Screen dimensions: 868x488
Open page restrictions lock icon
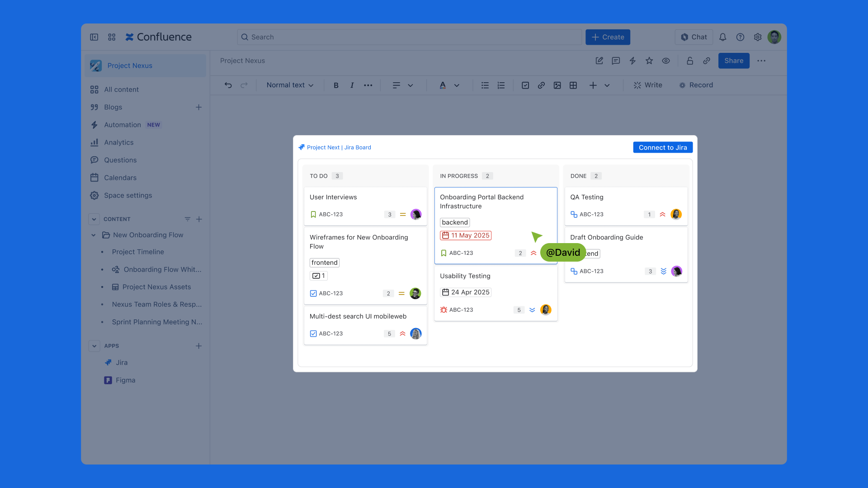[x=690, y=61]
